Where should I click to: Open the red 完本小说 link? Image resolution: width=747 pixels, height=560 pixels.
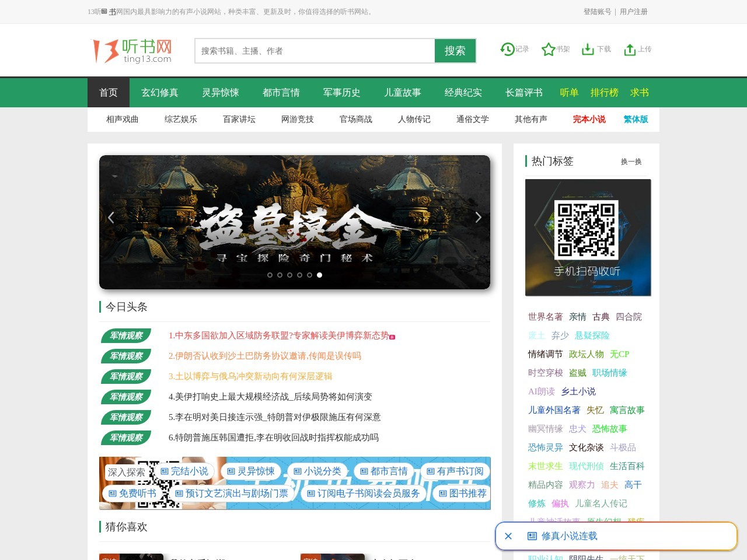point(589,119)
